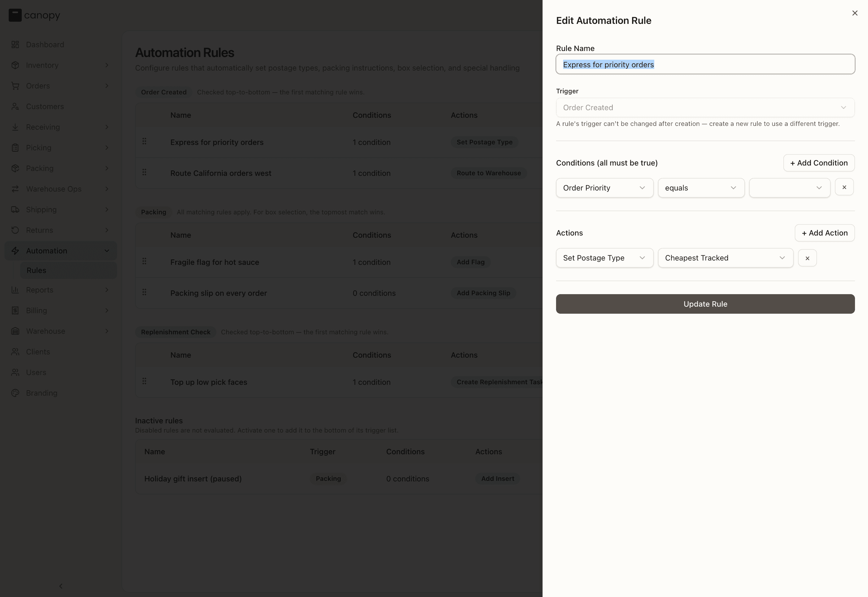Click the Warehouse Ops arrows icon
Image resolution: width=868 pixels, height=597 pixels.
pyautogui.click(x=15, y=189)
